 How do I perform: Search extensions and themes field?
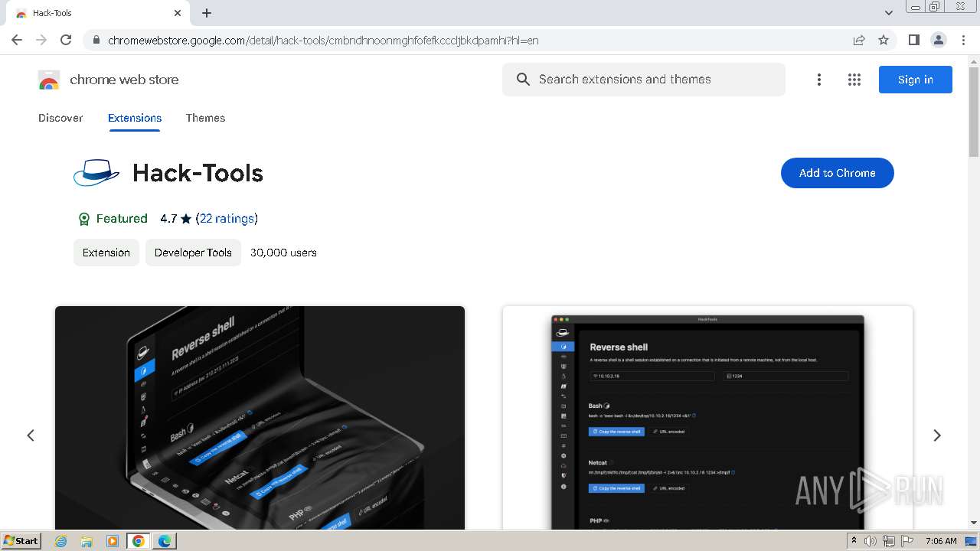pyautogui.click(x=644, y=80)
